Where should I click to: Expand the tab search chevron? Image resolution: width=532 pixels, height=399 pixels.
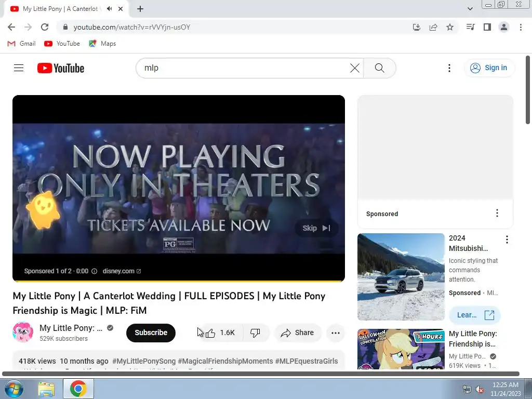[470, 9]
